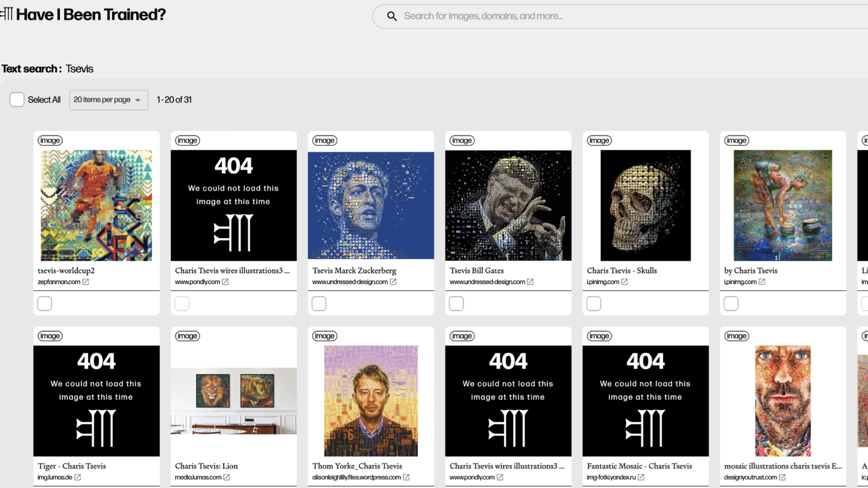Open external link icon on Skulls card
The height and width of the screenshot is (488, 868).
point(624,282)
